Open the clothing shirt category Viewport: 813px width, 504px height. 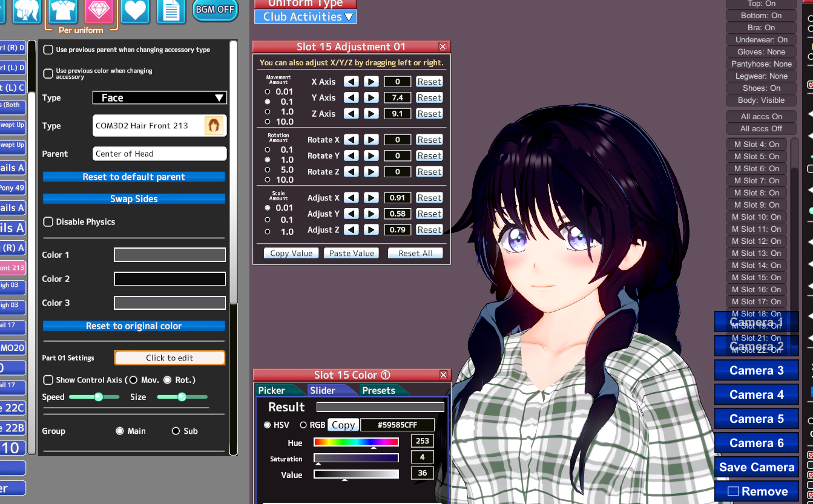click(62, 9)
